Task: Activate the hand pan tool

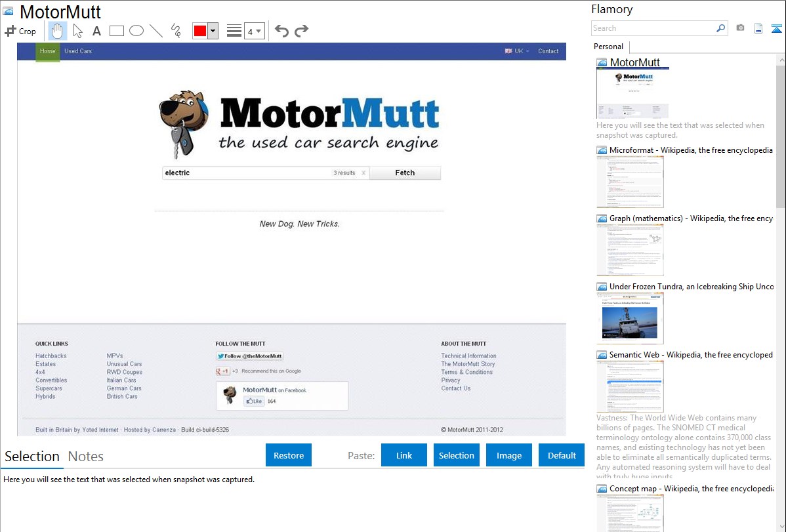Action: pyautogui.click(x=57, y=31)
